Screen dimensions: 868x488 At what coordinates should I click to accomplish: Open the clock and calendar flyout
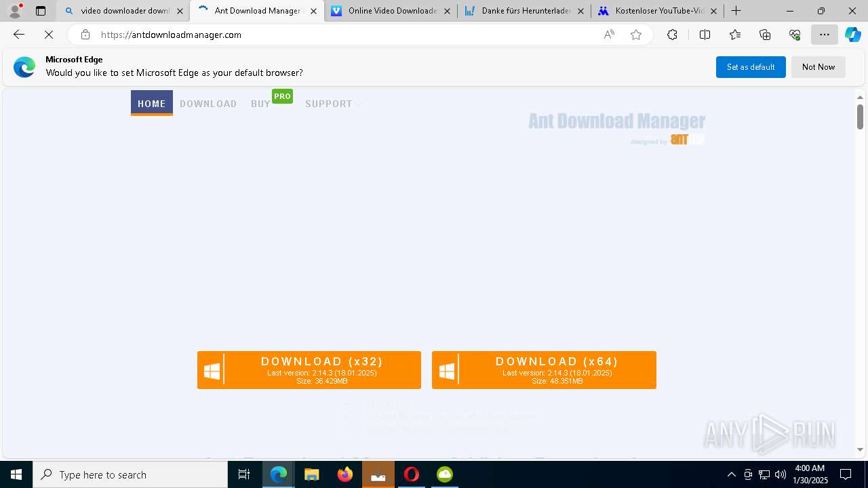pyautogui.click(x=810, y=474)
